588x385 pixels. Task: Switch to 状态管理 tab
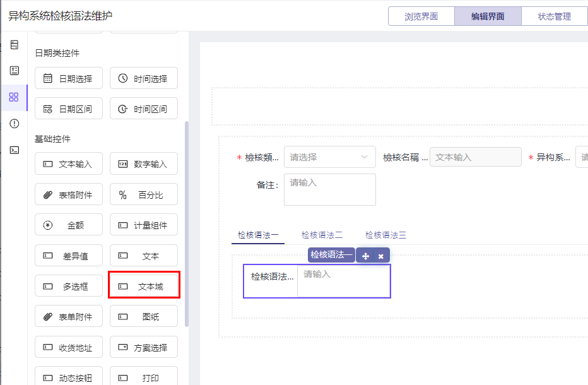[x=555, y=16]
